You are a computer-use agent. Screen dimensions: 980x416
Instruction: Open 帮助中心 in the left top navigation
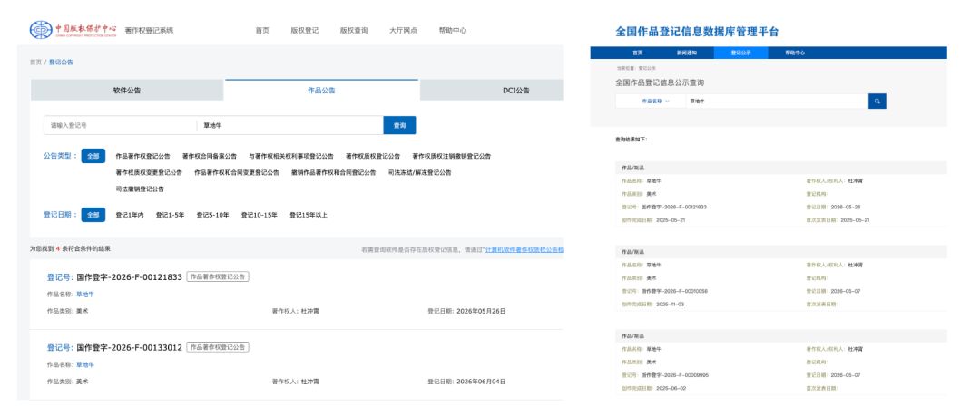(453, 30)
